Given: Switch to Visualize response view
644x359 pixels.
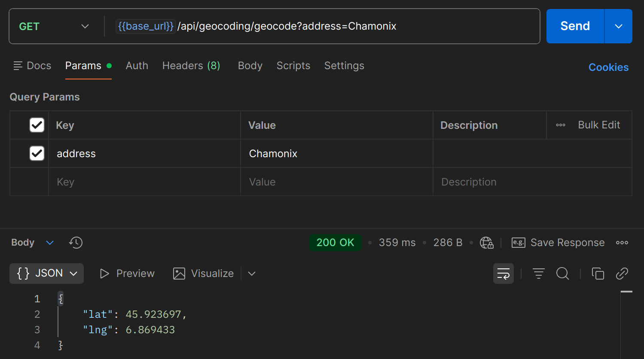Looking at the screenshot, I should [204, 274].
